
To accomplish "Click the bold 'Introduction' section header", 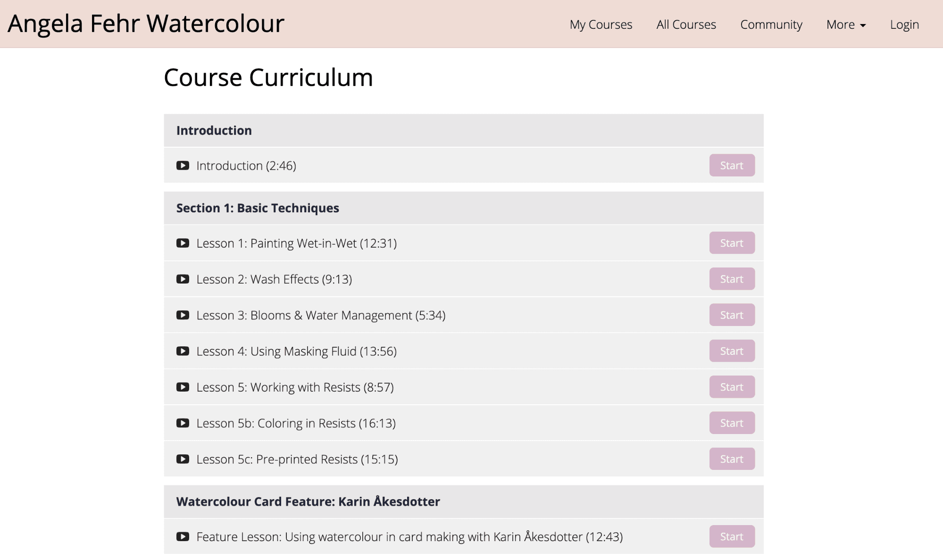I will pos(214,131).
